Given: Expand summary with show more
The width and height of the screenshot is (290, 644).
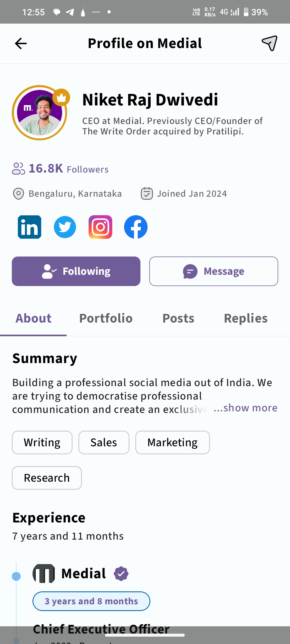Looking at the screenshot, I should coord(246,408).
